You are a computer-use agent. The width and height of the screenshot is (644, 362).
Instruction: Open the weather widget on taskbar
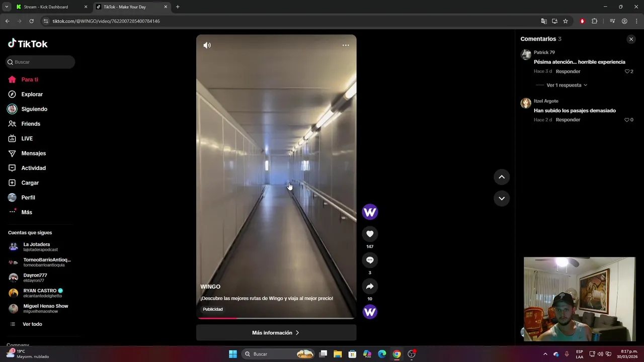(28, 354)
